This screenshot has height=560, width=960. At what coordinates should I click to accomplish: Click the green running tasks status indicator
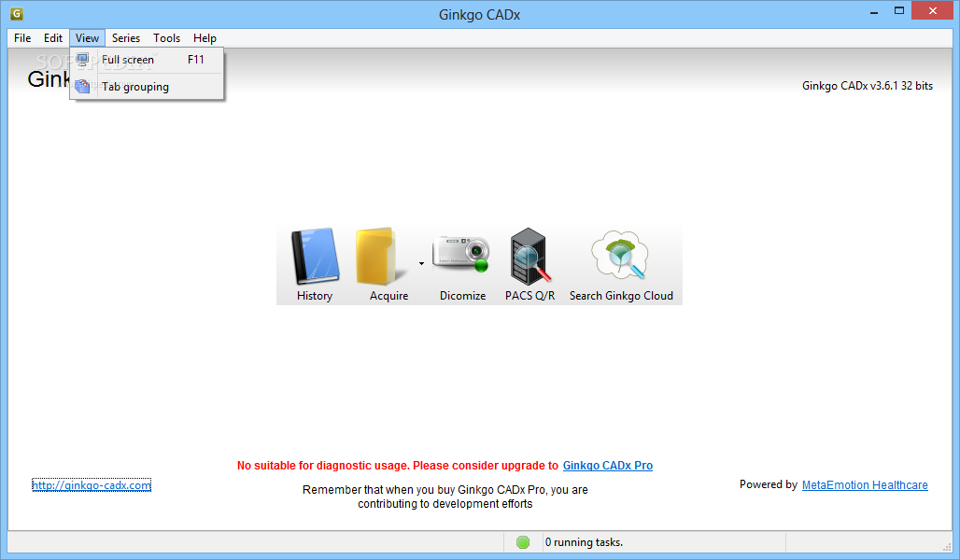click(523, 542)
